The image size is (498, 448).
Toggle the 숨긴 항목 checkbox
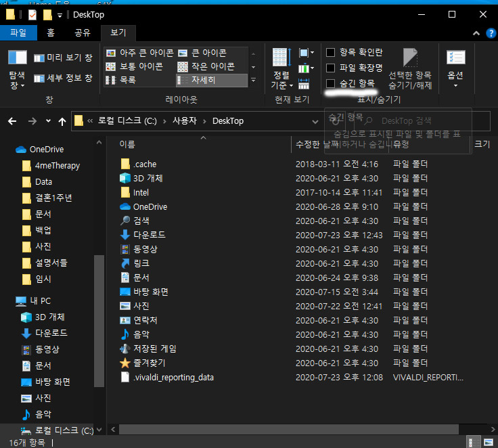coord(331,83)
